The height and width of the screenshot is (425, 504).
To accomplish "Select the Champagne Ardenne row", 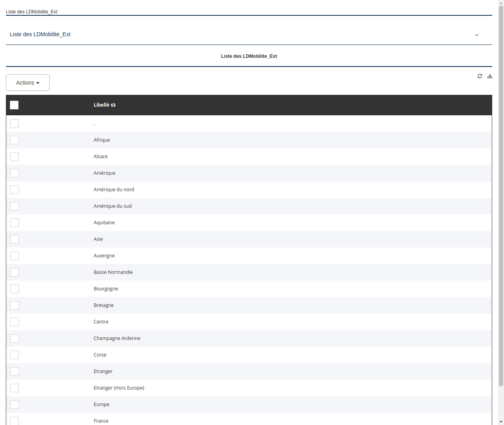I will pyautogui.click(x=117, y=338).
